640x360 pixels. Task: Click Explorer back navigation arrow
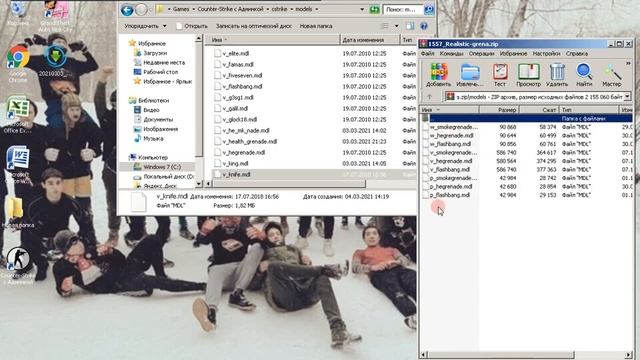127,10
